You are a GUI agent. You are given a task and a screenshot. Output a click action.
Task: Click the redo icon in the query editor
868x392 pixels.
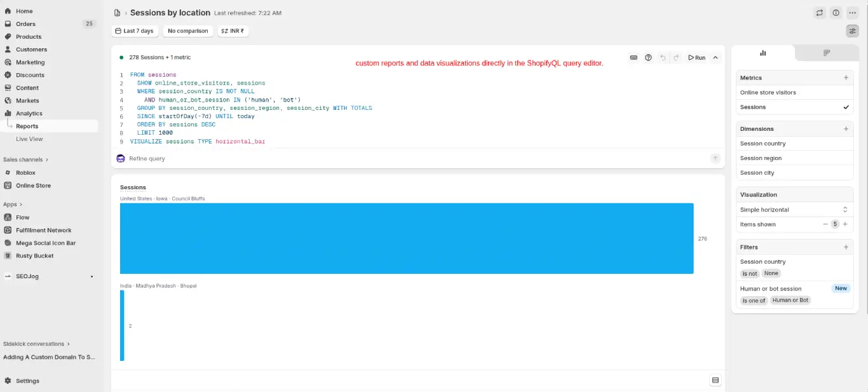[x=677, y=57]
